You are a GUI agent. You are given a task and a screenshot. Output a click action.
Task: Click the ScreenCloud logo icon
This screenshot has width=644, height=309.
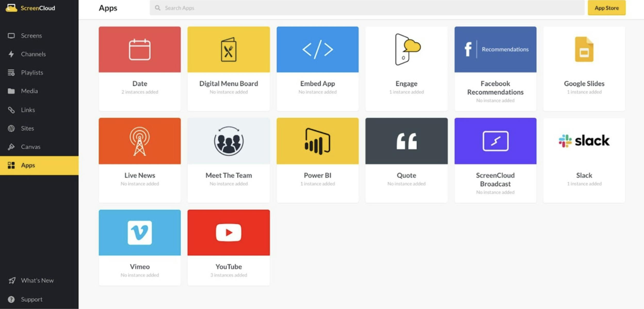[x=11, y=8]
